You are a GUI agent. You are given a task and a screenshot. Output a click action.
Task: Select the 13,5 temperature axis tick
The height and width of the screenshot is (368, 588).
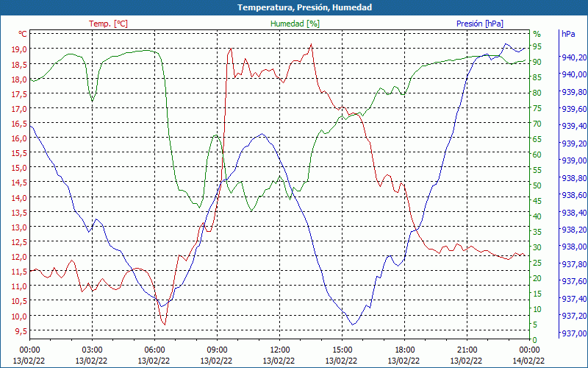[20, 212]
